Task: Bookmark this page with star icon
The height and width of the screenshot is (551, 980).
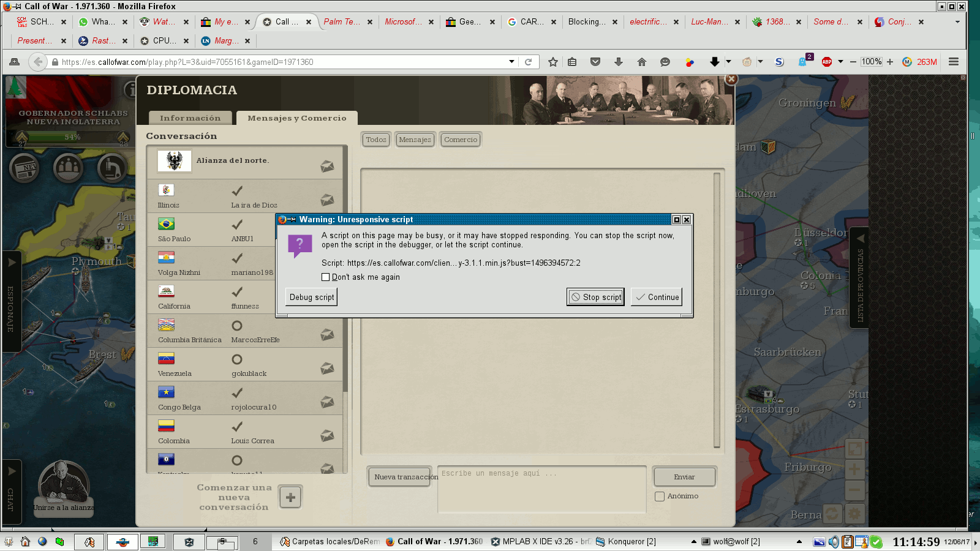Action: coord(553,62)
